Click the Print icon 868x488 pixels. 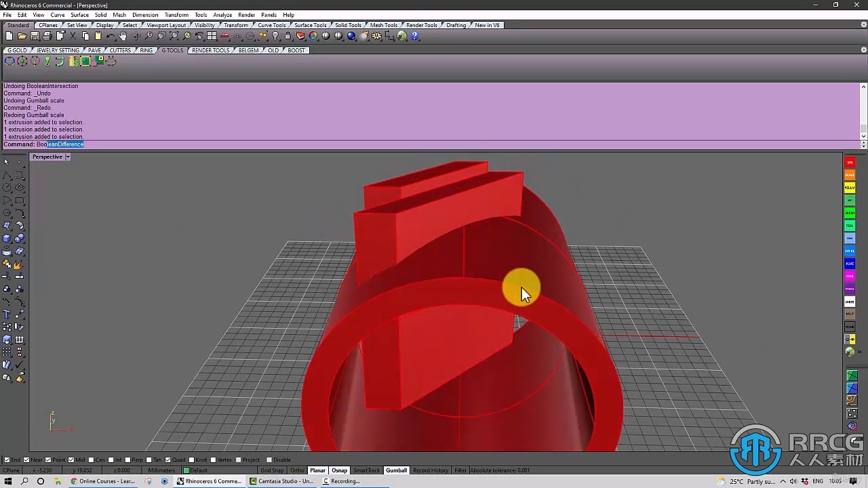(47, 36)
